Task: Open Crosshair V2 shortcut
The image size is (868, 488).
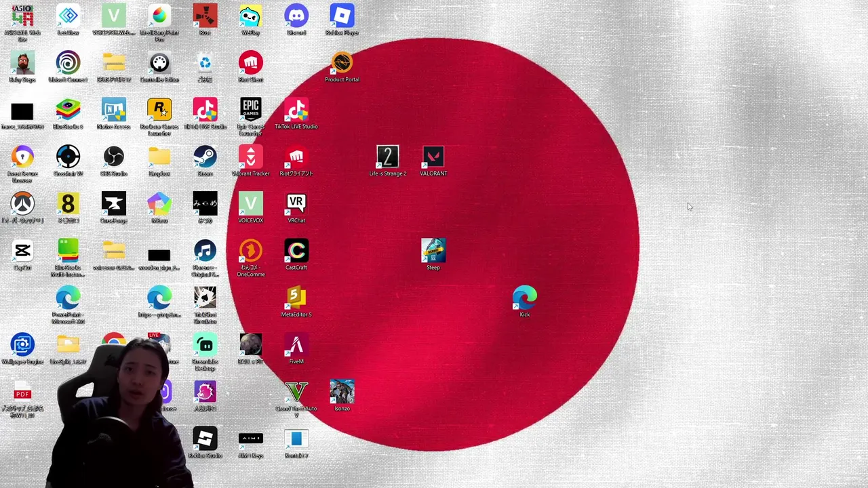Action: [68, 157]
